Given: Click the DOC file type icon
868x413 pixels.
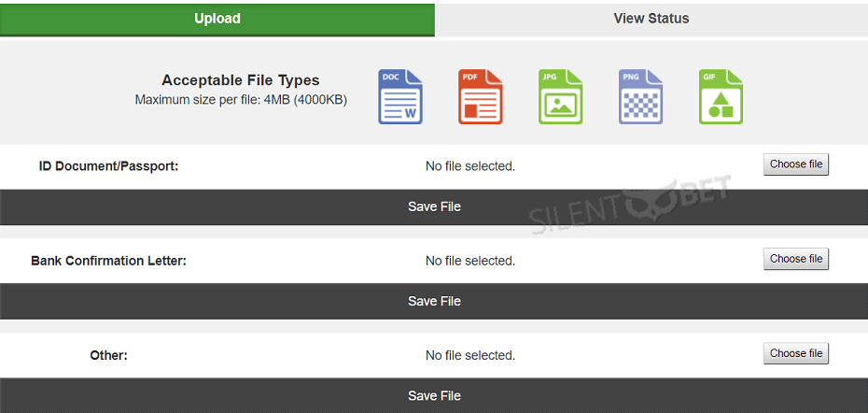Looking at the screenshot, I should click(x=400, y=96).
